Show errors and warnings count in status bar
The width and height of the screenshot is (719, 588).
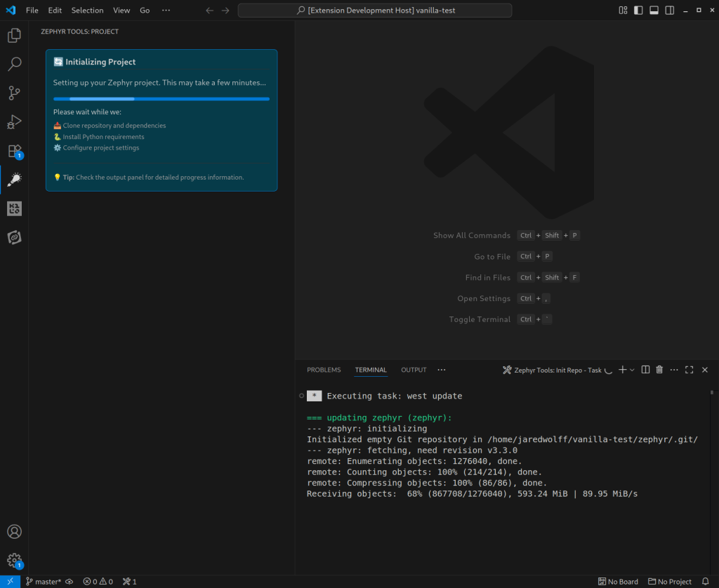click(98, 582)
